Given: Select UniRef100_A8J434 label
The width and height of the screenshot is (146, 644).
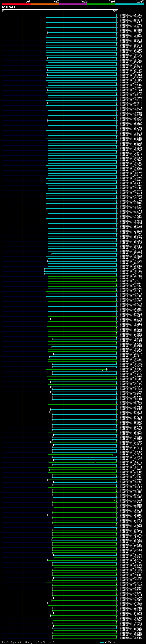Looking at the screenshot, I should [x=131, y=339].
